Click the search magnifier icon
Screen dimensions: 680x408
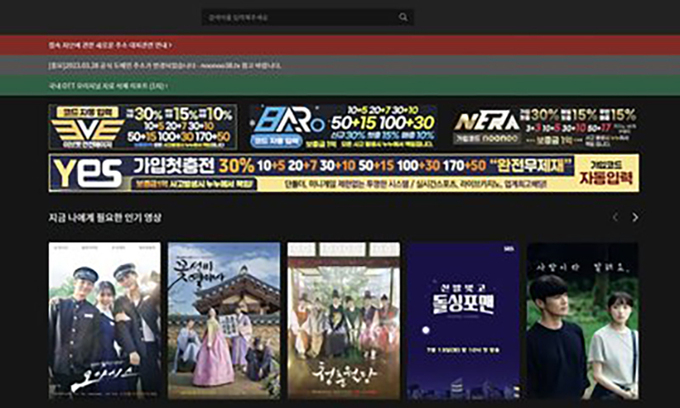point(403,17)
